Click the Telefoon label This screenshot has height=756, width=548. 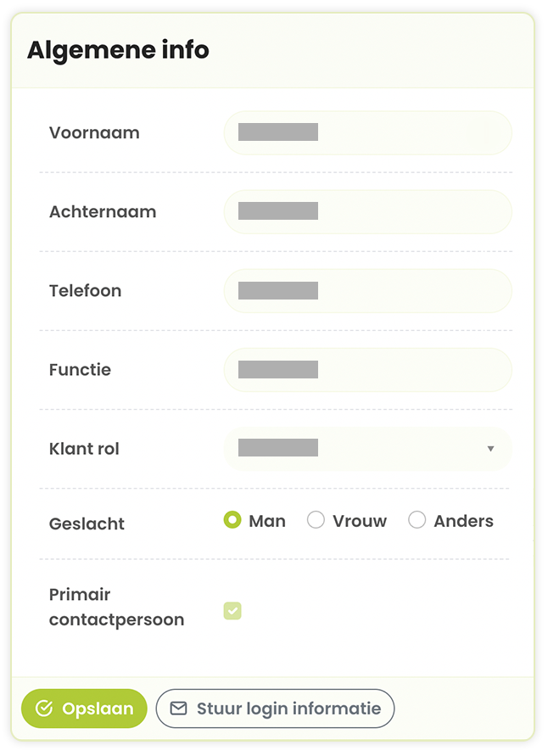85,290
